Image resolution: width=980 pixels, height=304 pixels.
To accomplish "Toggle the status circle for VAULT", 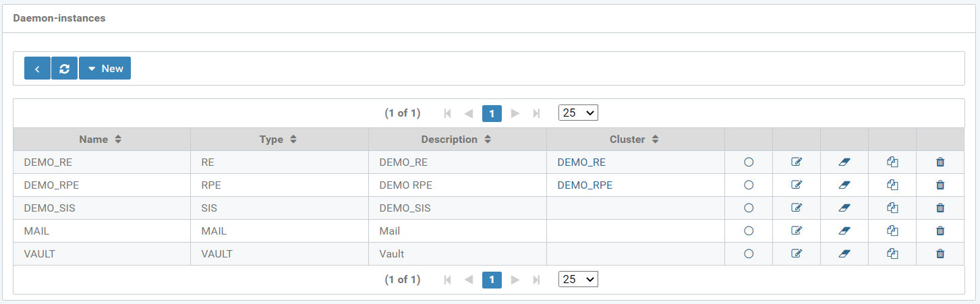I will pos(748,253).
